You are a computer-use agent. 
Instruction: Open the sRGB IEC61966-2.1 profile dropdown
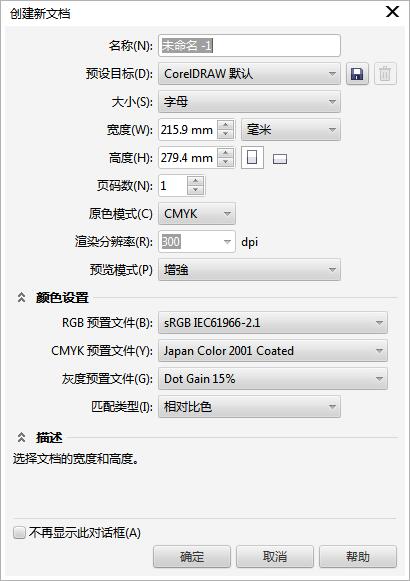273,322
